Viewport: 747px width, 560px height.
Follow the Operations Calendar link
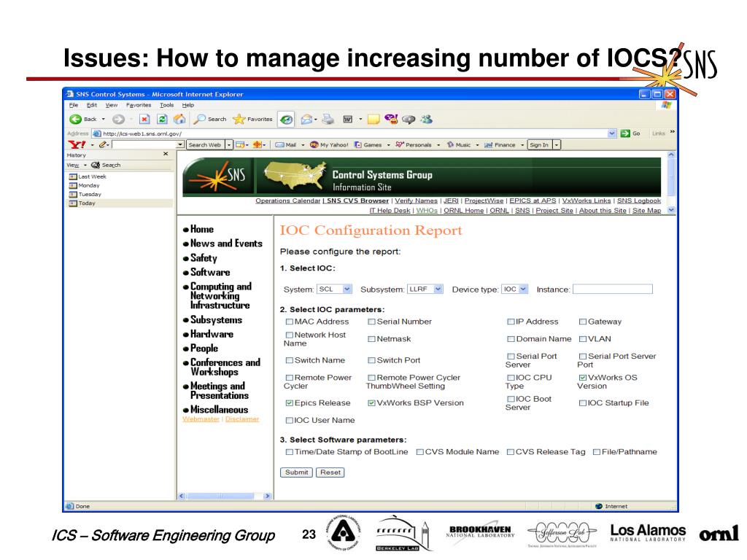pos(287,201)
